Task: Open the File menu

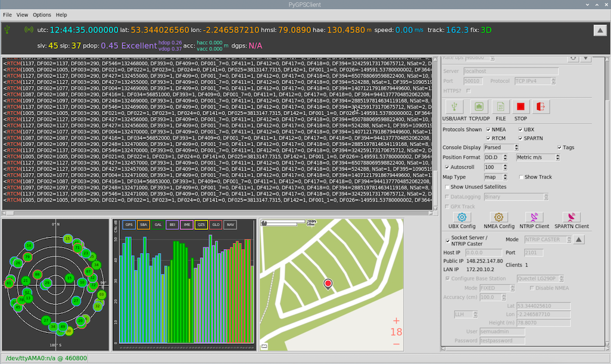Action: 7,15
